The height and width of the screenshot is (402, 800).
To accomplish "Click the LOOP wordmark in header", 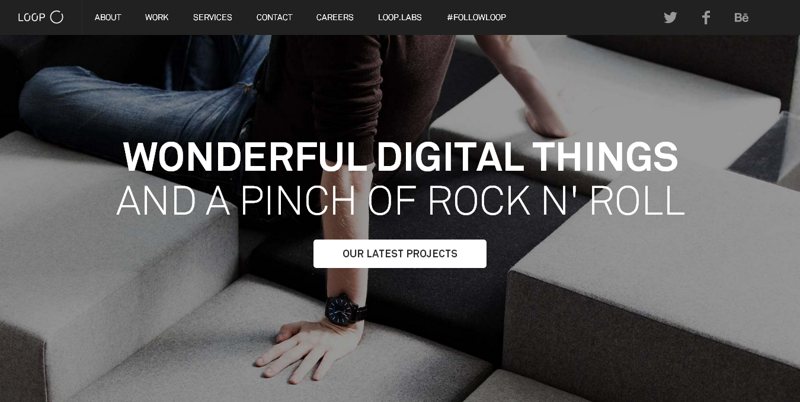I will (x=32, y=17).
